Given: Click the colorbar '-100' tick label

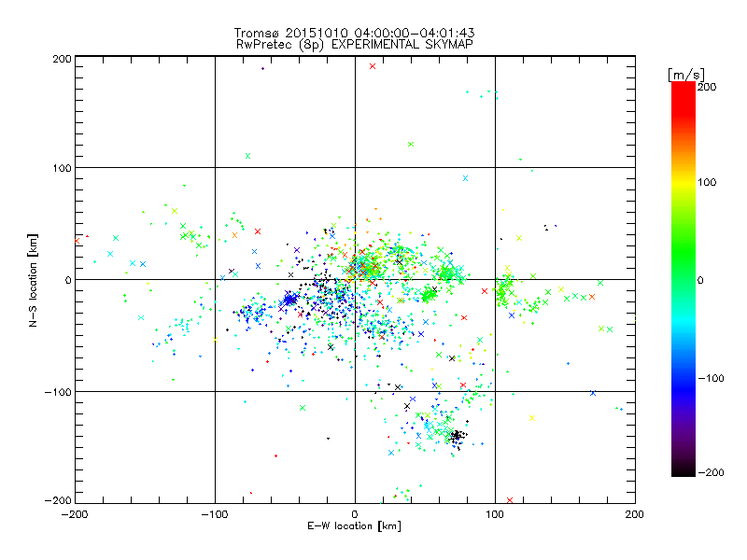Looking at the screenshot, I should (712, 378).
